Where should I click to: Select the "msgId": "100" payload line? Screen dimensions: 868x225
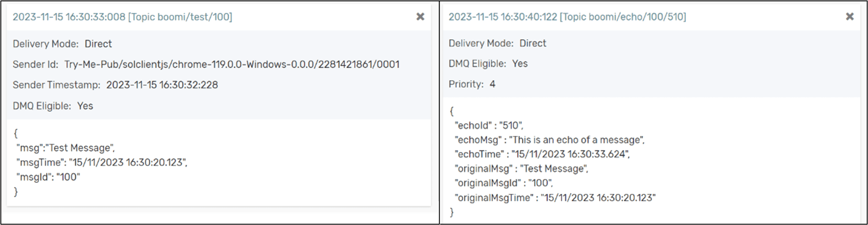48,177
